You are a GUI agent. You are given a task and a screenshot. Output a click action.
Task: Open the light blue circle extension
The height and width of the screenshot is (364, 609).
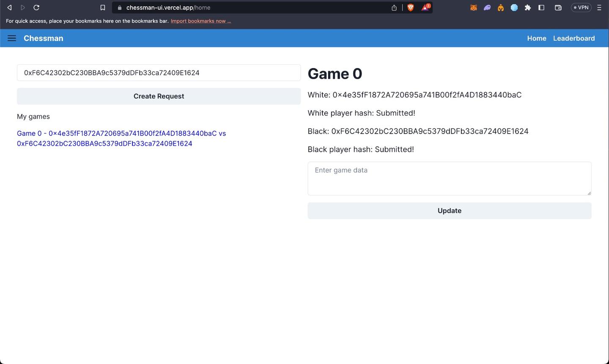click(514, 8)
